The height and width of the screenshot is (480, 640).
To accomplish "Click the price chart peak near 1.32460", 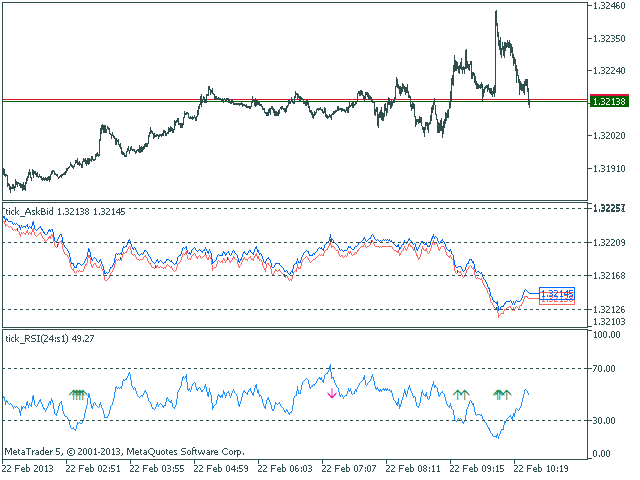I will tap(496, 12).
